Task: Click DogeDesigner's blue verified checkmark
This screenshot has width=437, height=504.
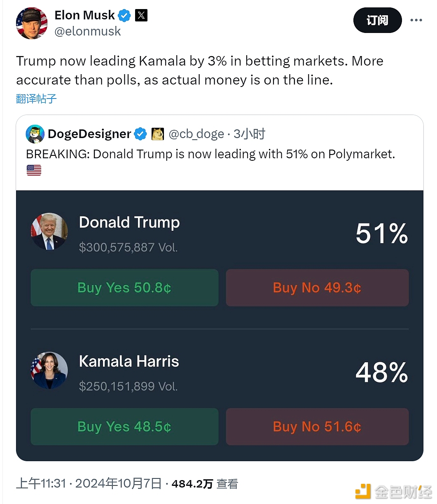Action: (140, 134)
